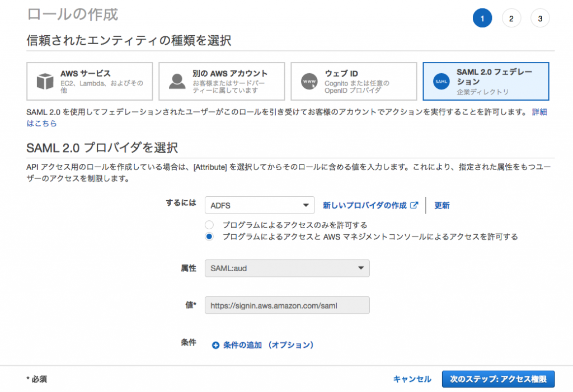The height and width of the screenshot is (392, 573).
Task: Select プログラムによるアクセスのみを許可する radio button
Action: click(209, 225)
